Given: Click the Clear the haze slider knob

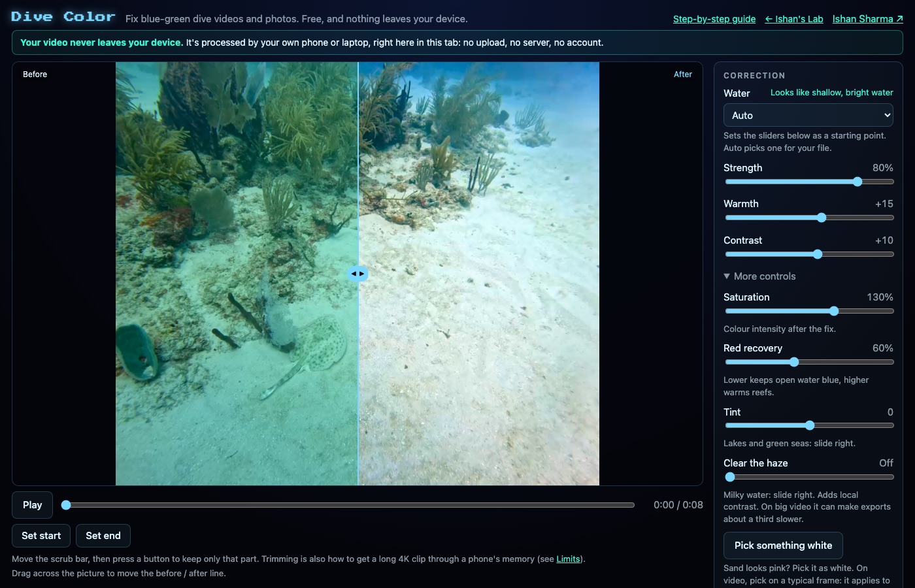Looking at the screenshot, I should 730,477.
